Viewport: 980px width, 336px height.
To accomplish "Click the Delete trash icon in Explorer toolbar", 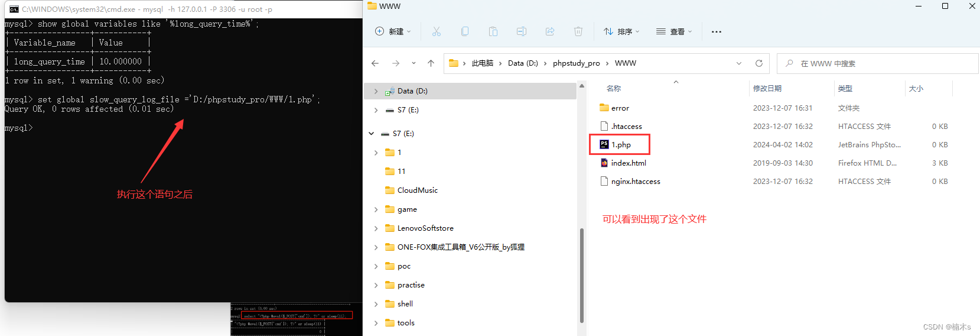I will coord(578,31).
